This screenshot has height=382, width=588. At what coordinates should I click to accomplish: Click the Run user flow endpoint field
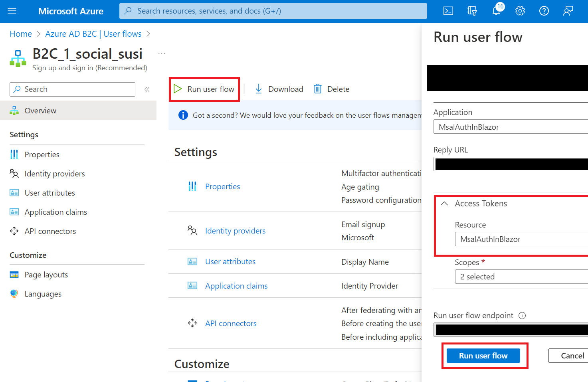[x=511, y=330]
